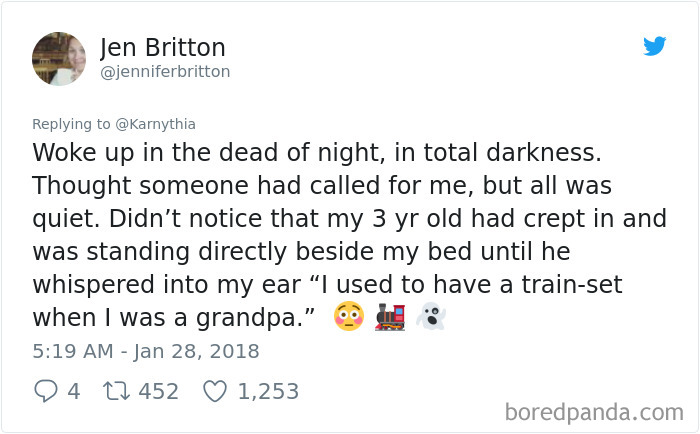The height and width of the screenshot is (434, 700).
Task: Click the flushed face emoji
Action: coord(348,317)
